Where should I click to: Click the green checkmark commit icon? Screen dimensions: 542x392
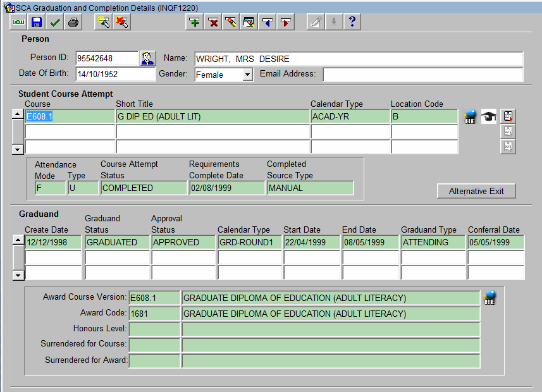pos(55,22)
